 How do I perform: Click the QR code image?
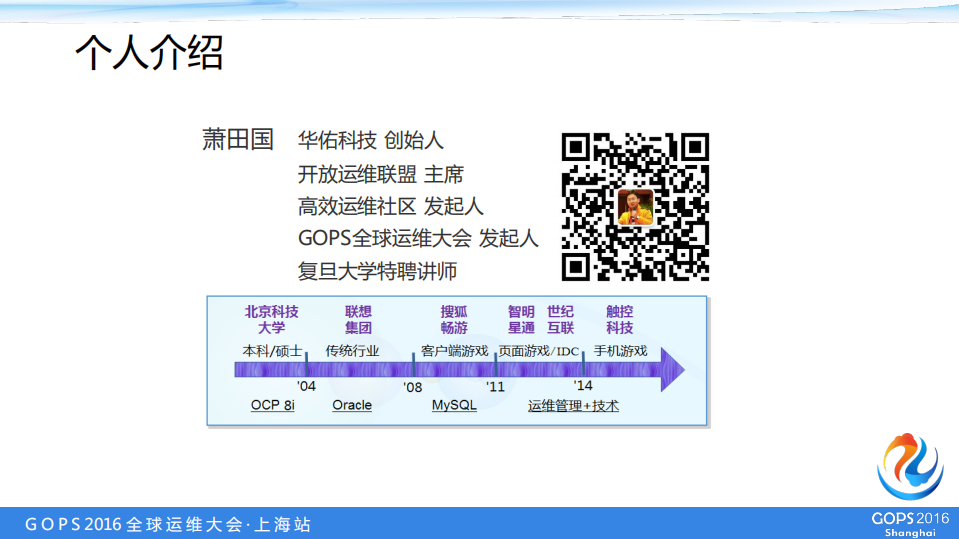pyautogui.click(x=635, y=207)
